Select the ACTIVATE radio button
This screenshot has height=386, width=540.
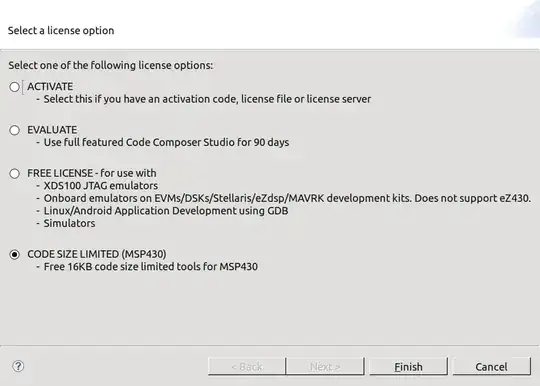(x=14, y=87)
